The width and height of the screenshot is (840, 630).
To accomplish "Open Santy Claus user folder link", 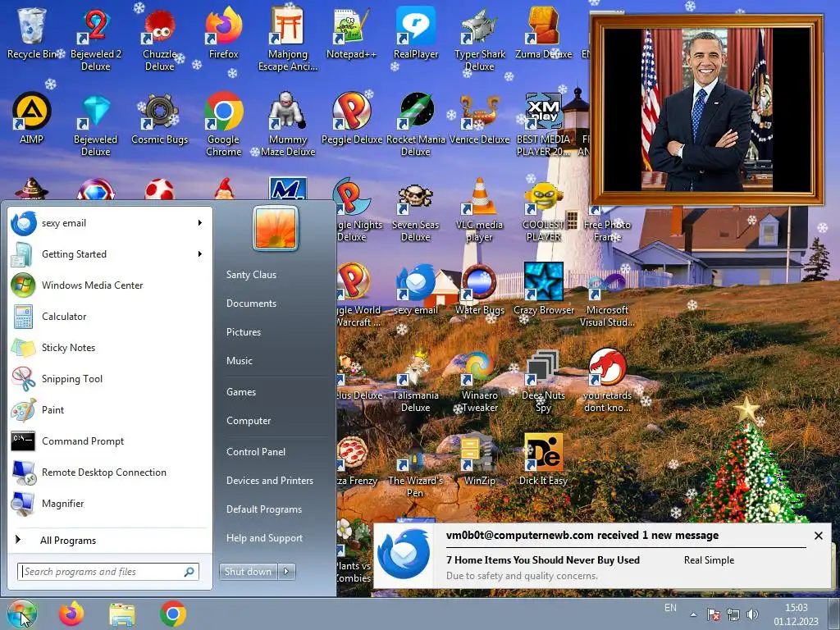I will tap(251, 274).
